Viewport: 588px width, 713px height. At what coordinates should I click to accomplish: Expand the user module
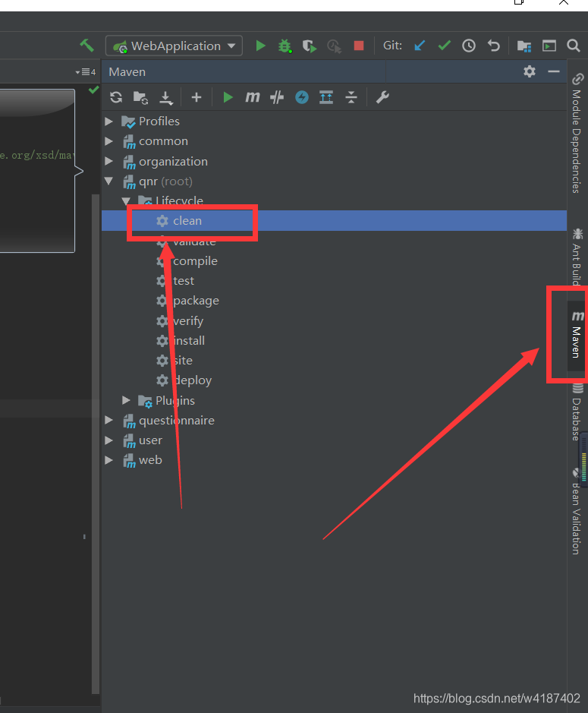click(108, 440)
